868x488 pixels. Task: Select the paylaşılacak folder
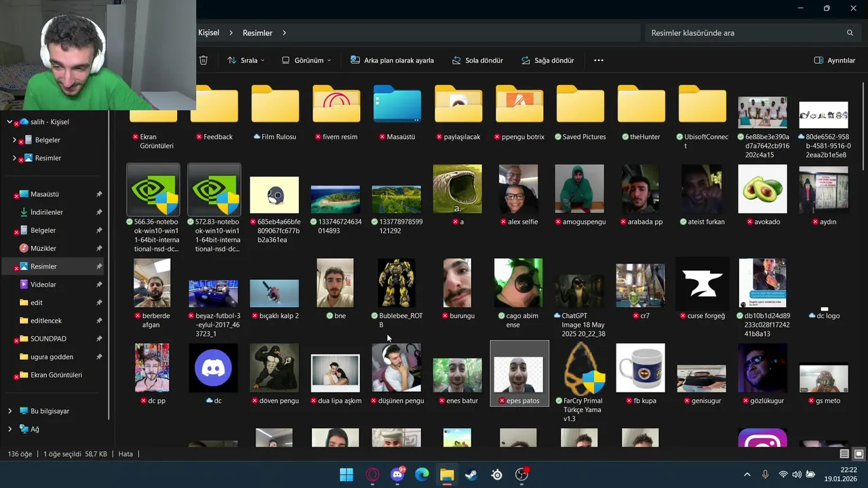click(458, 112)
